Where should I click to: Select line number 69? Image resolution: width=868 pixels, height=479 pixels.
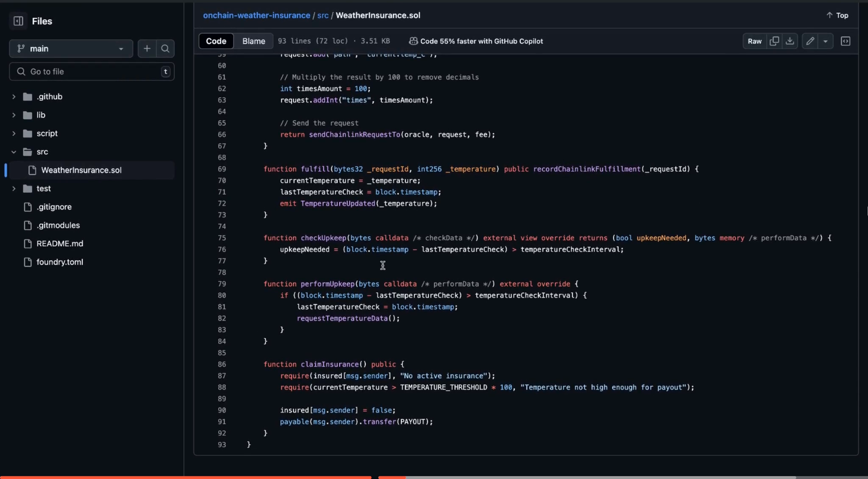[222, 169]
